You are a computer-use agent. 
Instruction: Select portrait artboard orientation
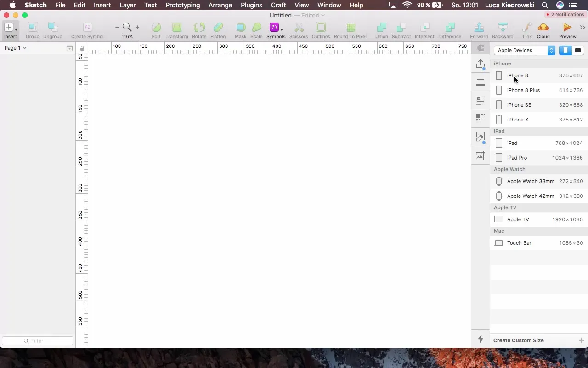click(565, 50)
